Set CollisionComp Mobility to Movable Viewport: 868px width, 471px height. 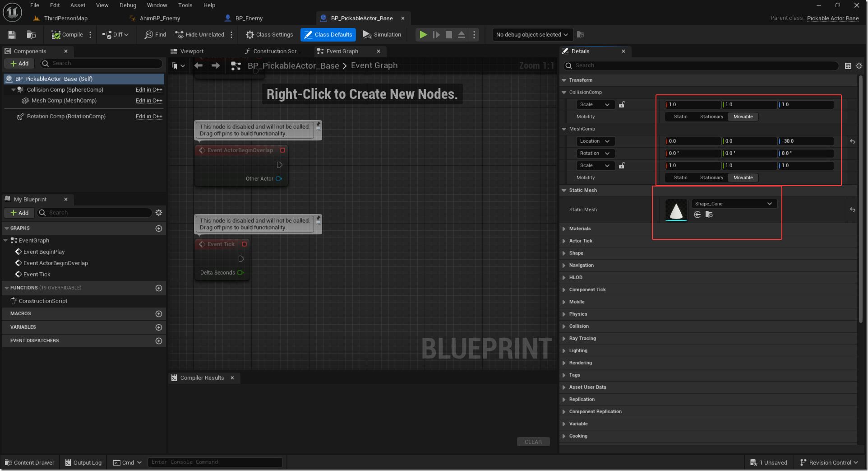point(743,117)
